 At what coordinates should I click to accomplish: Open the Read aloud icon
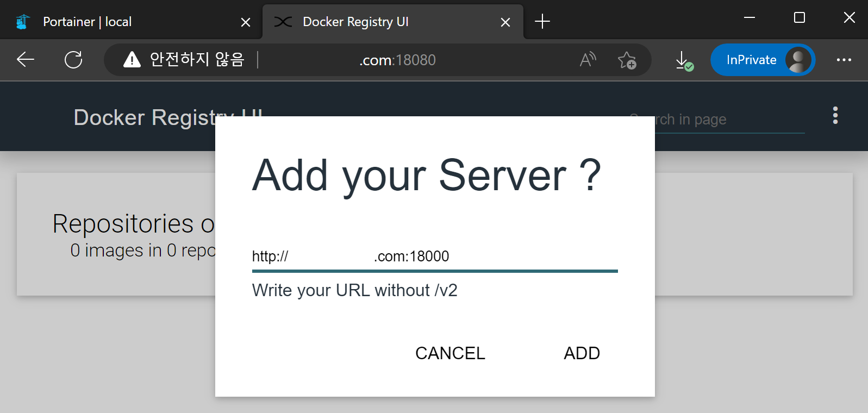pyautogui.click(x=588, y=60)
